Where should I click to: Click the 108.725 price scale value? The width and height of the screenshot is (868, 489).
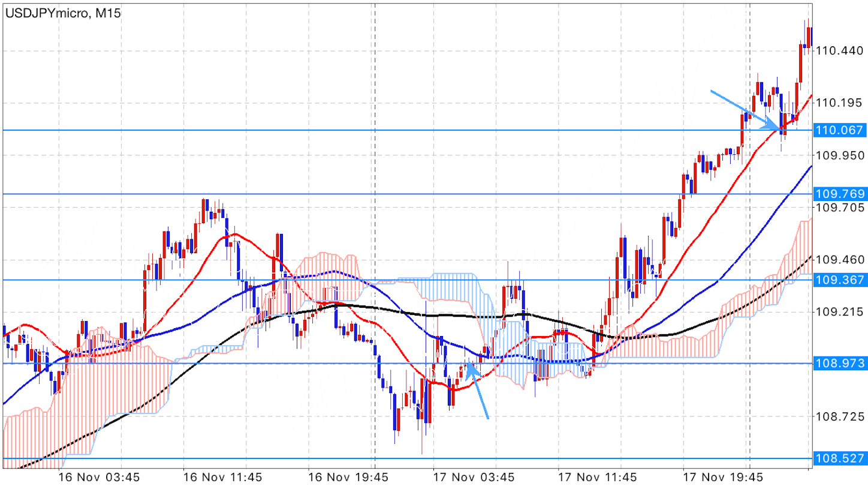click(x=840, y=416)
